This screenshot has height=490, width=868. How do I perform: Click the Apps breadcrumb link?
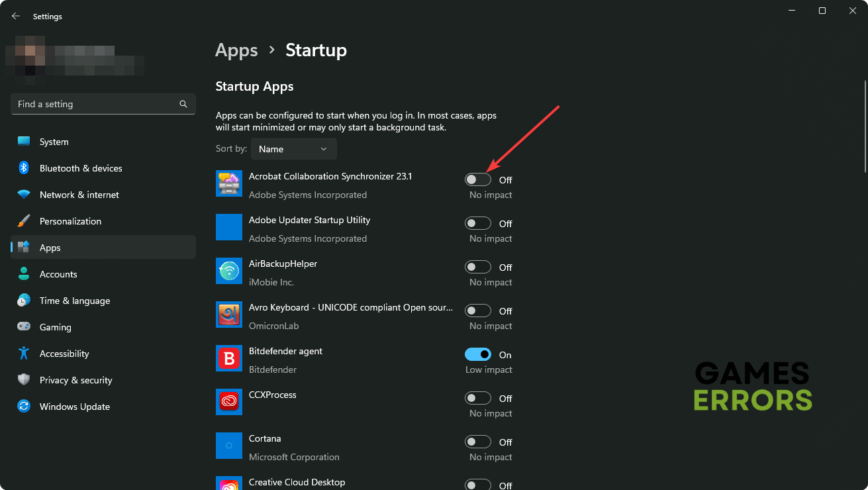coord(236,50)
